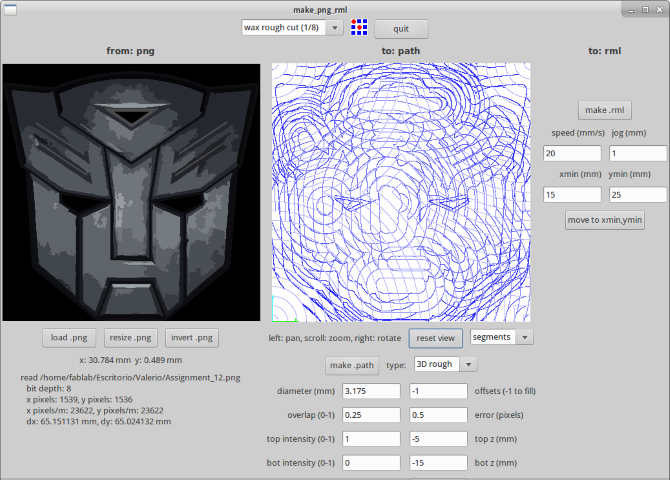
Task: Focus the jog (mm) field showing 1
Action: [x=638, y=153]
